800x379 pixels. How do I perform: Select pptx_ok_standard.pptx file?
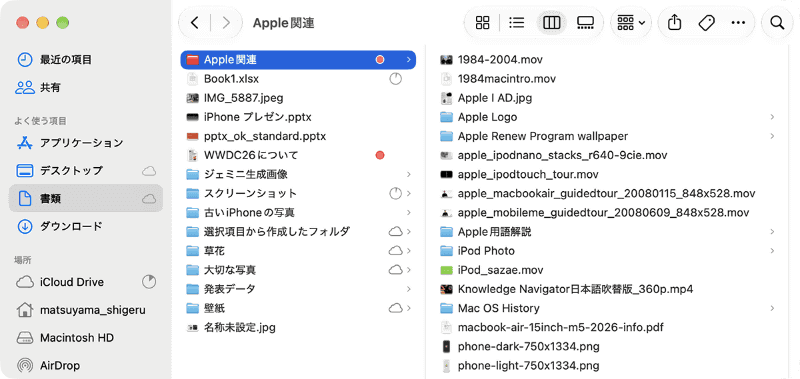pyautogui.click(x=298, y=136)
